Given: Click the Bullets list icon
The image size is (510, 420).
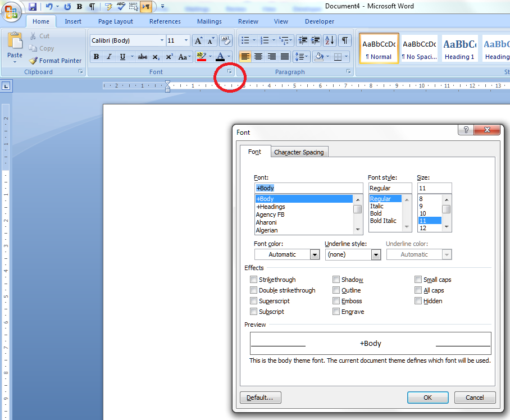Looking at the screenshot, I should pyautogui.click(x=244, y=40).
